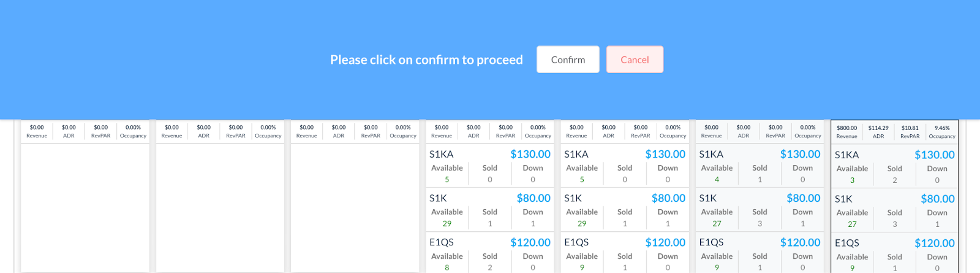Select S1K room label in highlighted day column

[x=843, y=199]
